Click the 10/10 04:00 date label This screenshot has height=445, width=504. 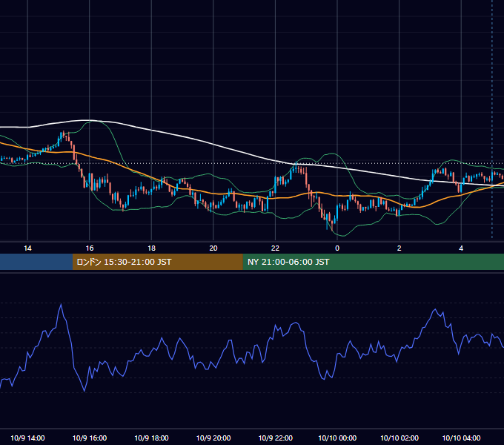coord(461,438)
